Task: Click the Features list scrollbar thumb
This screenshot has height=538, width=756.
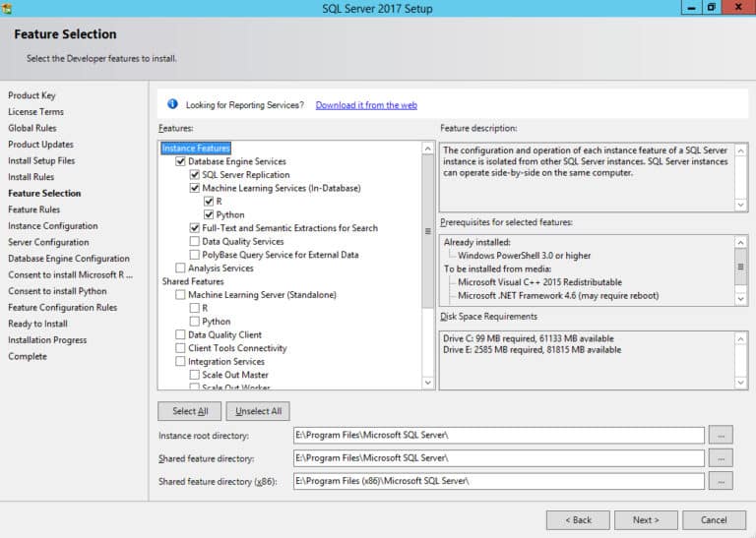Action: 427,231
